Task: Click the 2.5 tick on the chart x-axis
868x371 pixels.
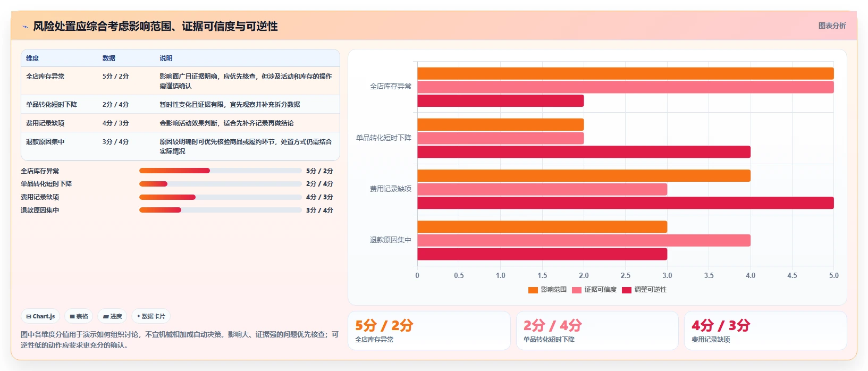Action: click(x=626, y=275)
